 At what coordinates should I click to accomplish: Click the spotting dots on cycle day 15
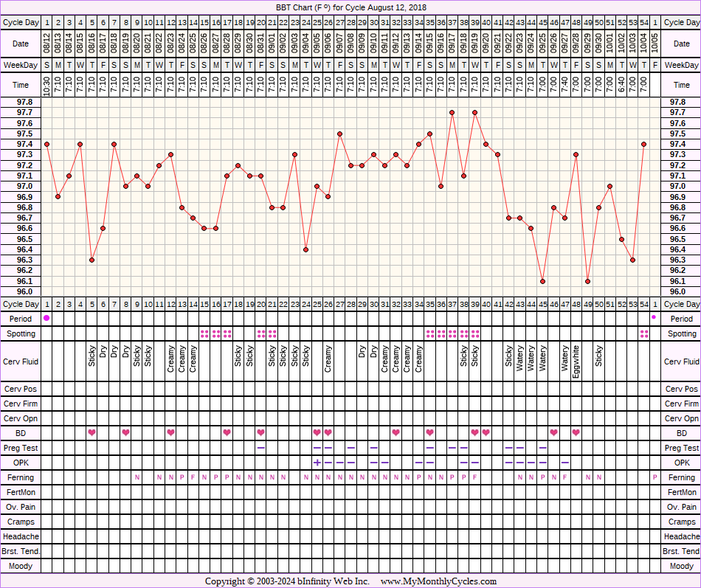pyautogui.click(x=204, y=333)
